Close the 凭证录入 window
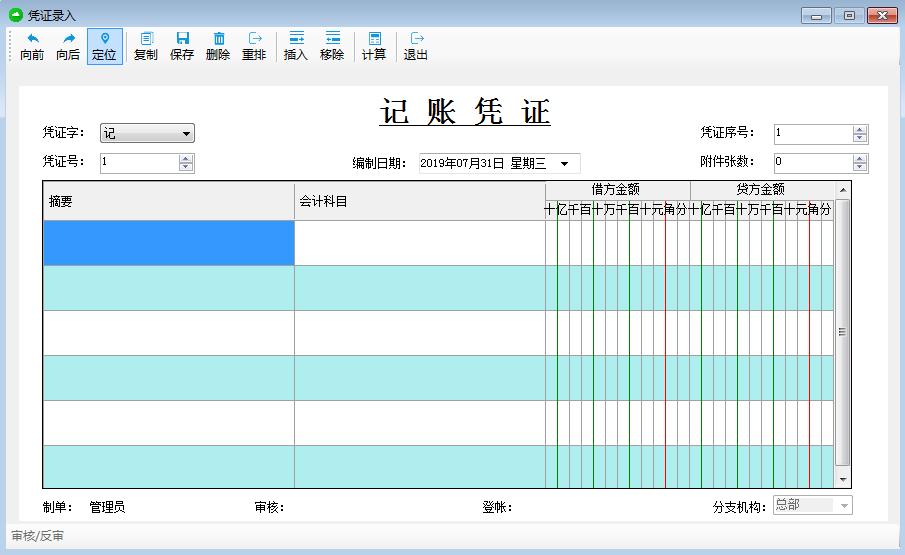This screenshot has height=555, width=905. point(882,16)
